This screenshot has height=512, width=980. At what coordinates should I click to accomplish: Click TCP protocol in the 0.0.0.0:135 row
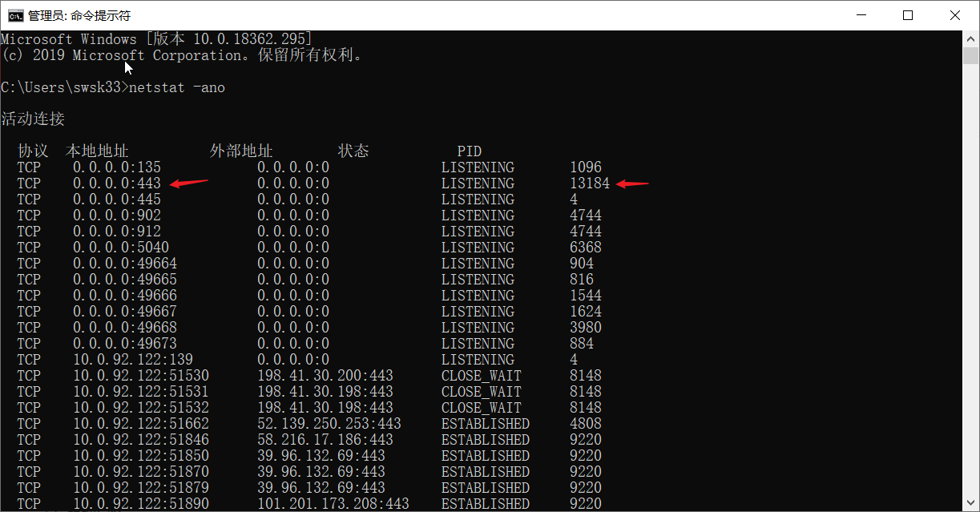click(x=29, y=167)
